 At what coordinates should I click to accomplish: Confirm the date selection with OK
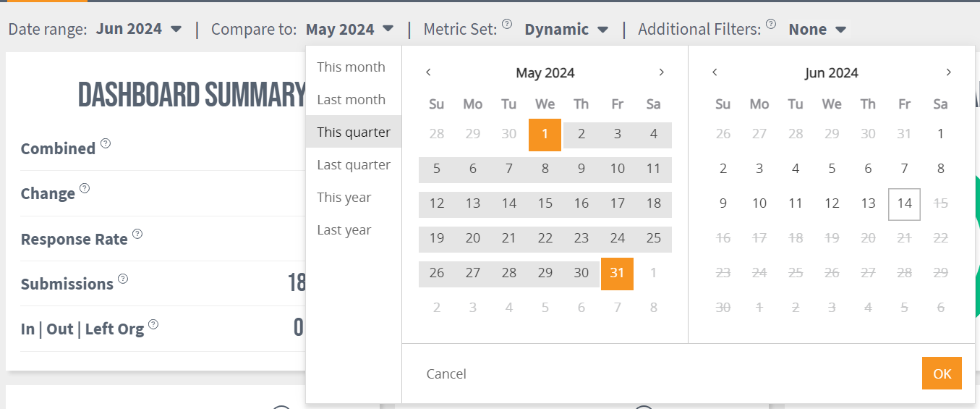(x=942, y=374)
